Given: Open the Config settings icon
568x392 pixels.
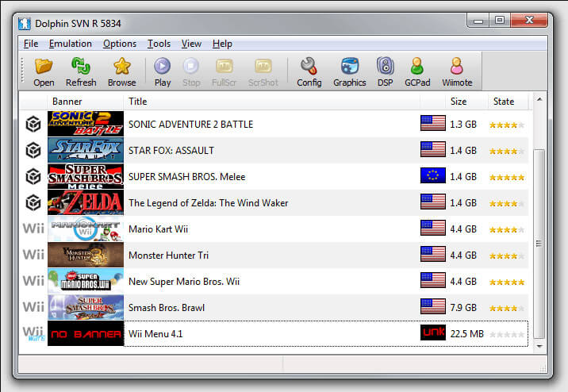Looking at the screenshot, I should (x=309, y=72).
